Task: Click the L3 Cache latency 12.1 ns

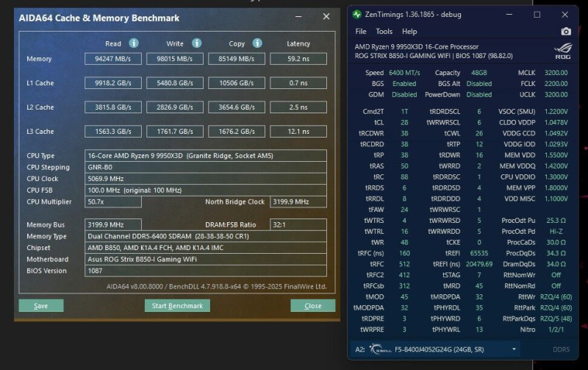Action: (298, 132)
